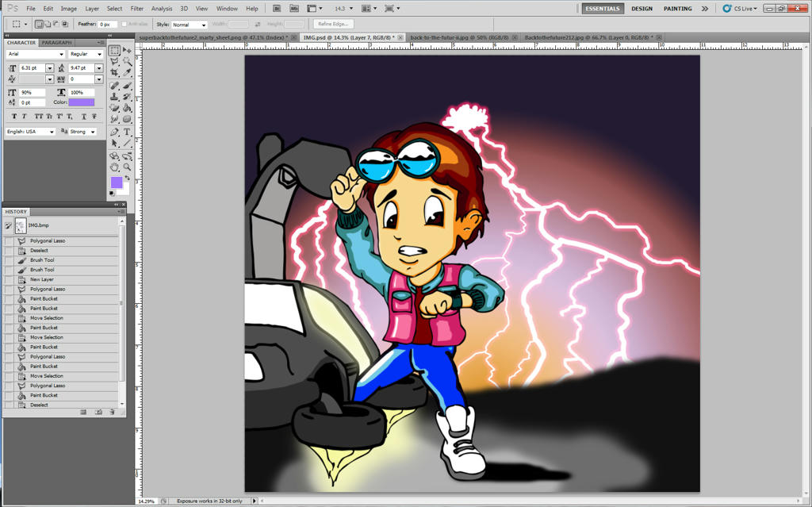Select the Magic Wand tool
The height and width of the screenshot is (507, 812).
(x=128, y=61)
